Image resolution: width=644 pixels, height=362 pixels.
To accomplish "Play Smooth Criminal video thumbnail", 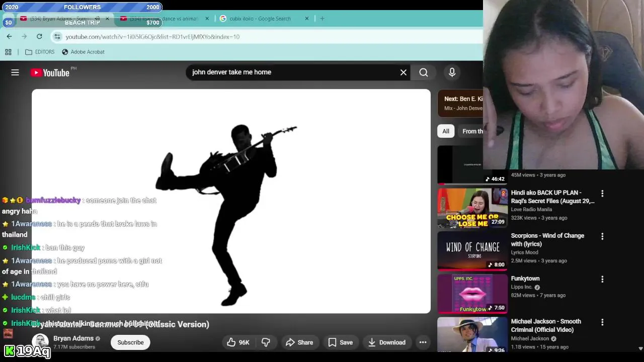I will (472, 334).
